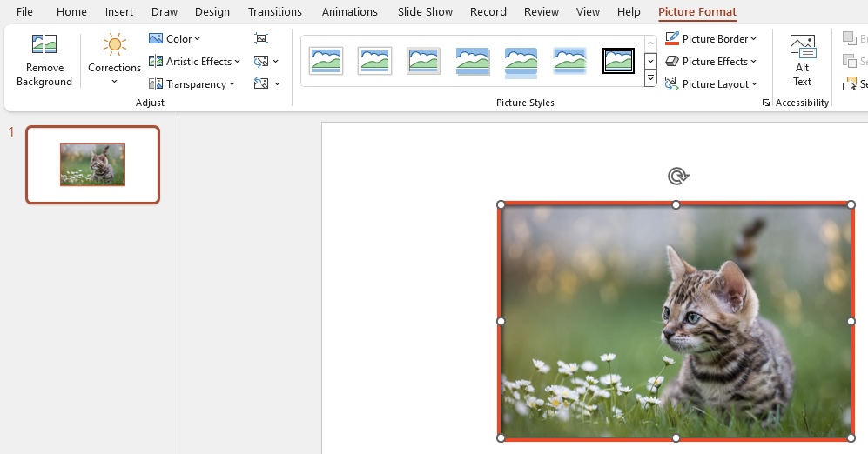Apply the reflected rounded rectangle picture style
868x454 pixels.
coord(521,62)
